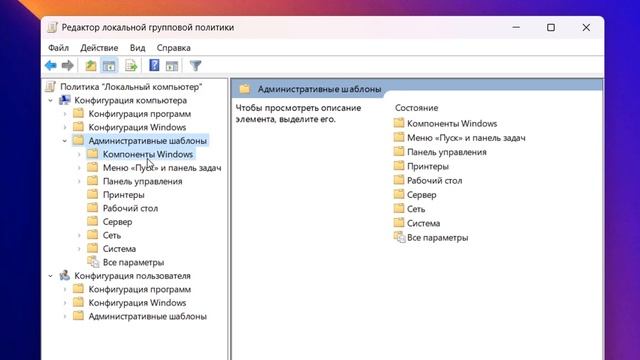640x360 pixels.
Task: Click the Сеть folder icon in right pane
Action: tap(399, 209)
